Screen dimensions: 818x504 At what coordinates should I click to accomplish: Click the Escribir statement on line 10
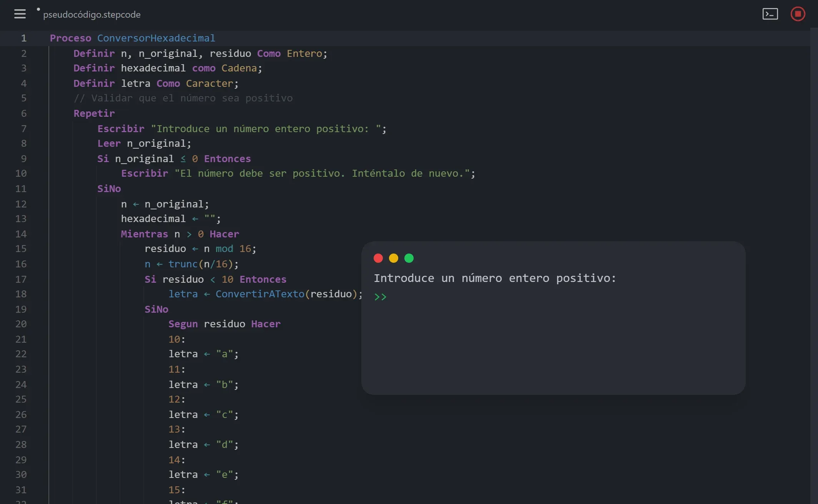point(144,173)
